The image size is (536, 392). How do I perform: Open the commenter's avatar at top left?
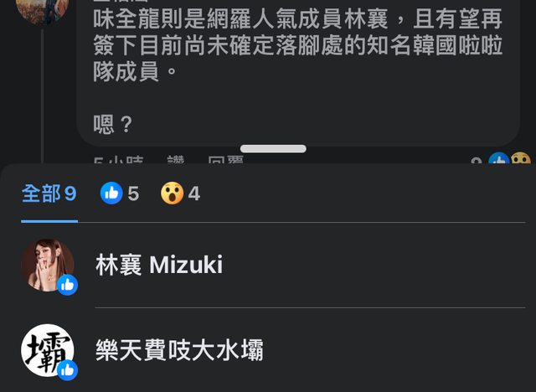click(43, 10)
